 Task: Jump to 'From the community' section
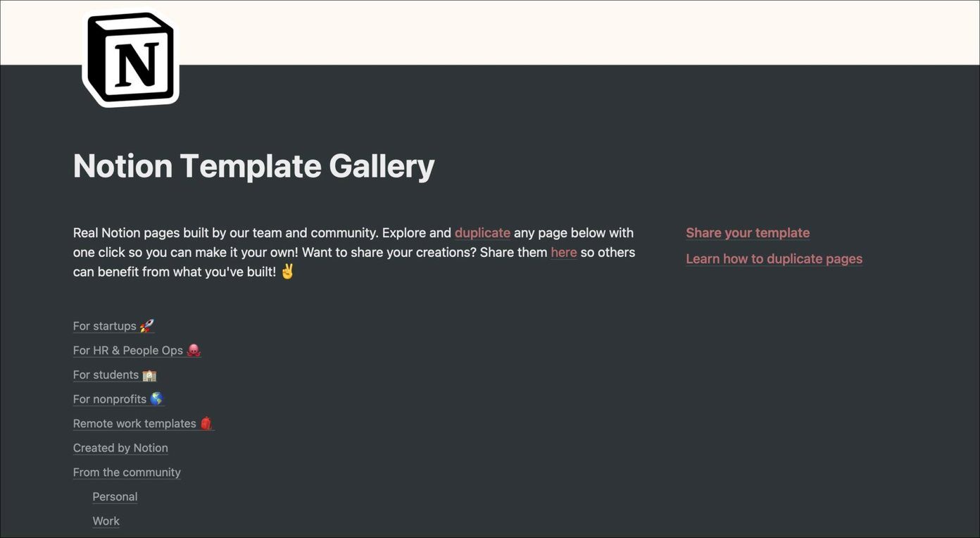(127, 473)
